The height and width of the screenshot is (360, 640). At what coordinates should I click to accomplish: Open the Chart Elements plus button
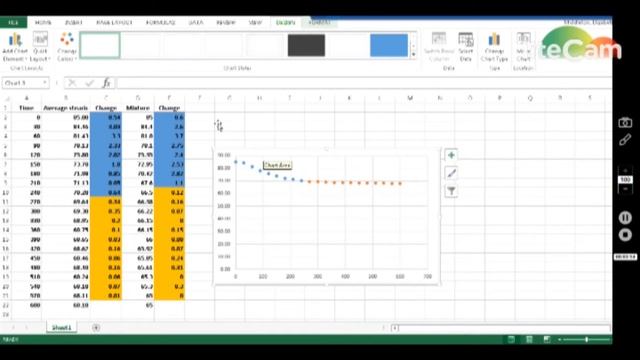(451, 156)
